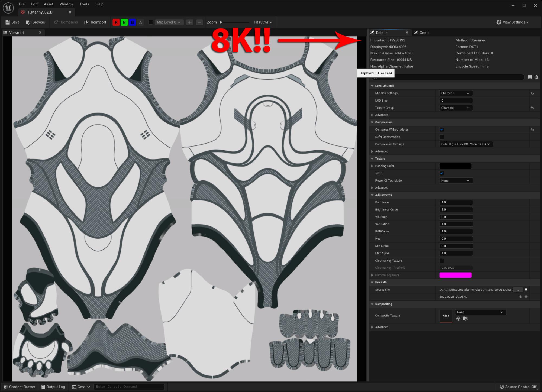Viewport: 542px width, 392px height.
Task: Click the LOD Bias input field
Action: click(x=456, y=101)
